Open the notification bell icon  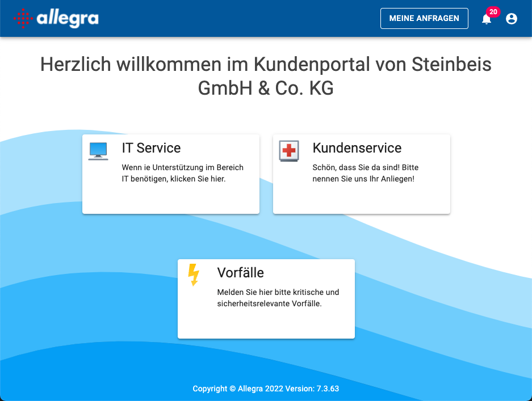click(485, 19)
